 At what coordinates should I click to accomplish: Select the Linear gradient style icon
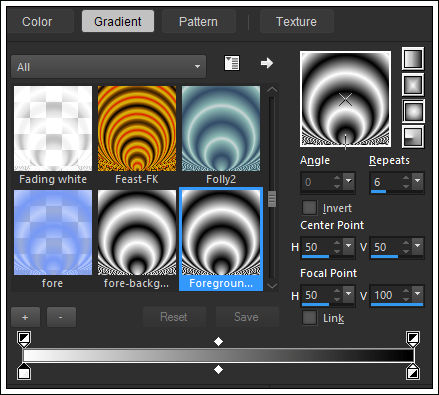coord(413,59)
